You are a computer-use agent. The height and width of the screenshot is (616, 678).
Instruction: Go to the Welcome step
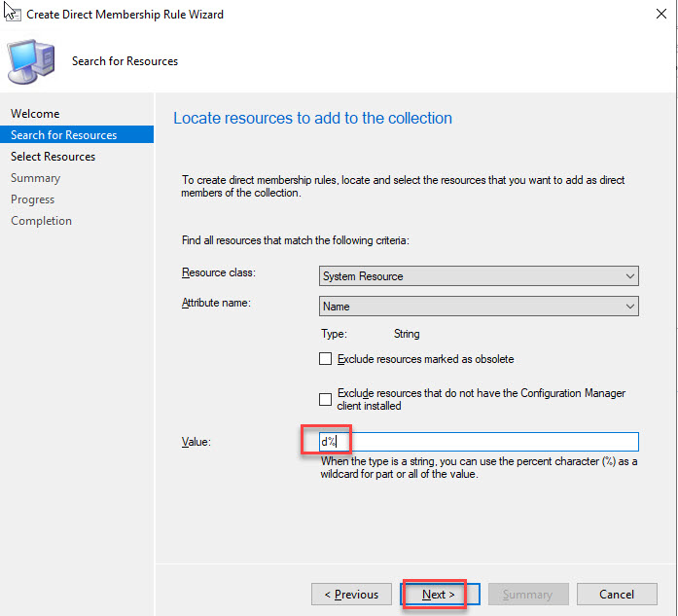[35, 114]
